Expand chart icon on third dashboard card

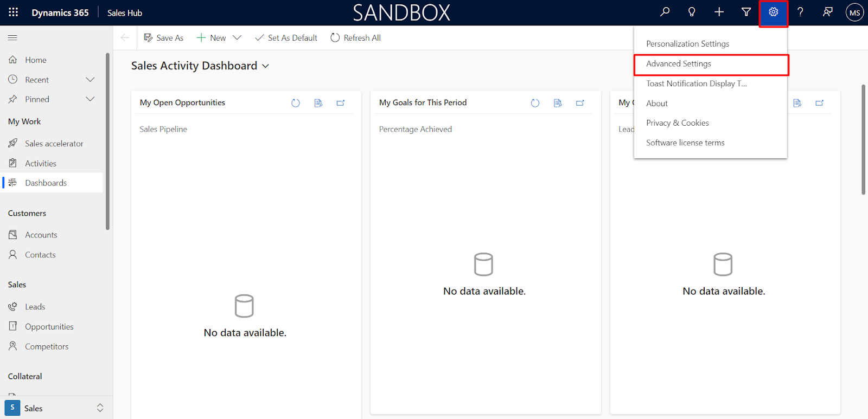[x=820, y=103]
